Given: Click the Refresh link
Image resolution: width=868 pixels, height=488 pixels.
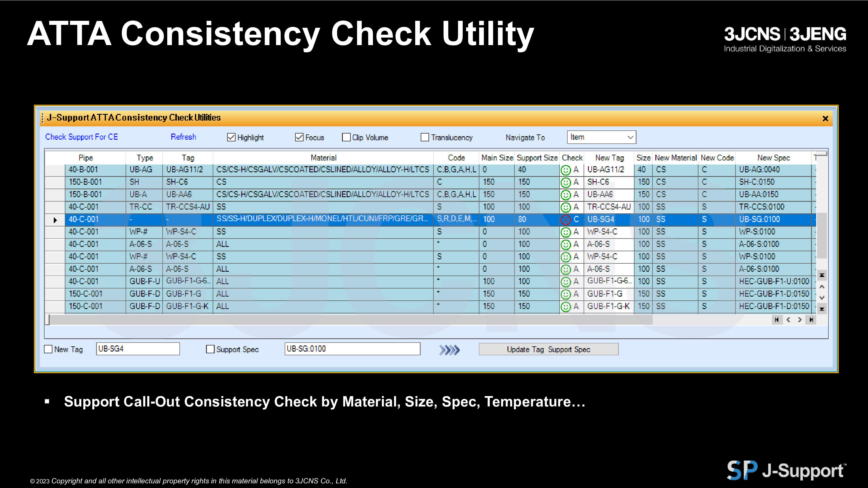Looking at the screenshot, I should [183, 137].
